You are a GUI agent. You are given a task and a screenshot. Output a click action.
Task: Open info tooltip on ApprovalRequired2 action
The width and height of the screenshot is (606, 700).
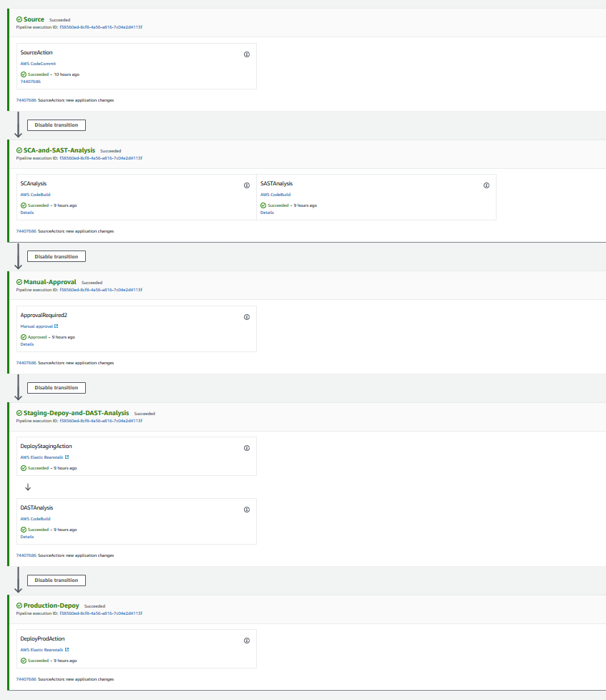(x=247, y=316)
